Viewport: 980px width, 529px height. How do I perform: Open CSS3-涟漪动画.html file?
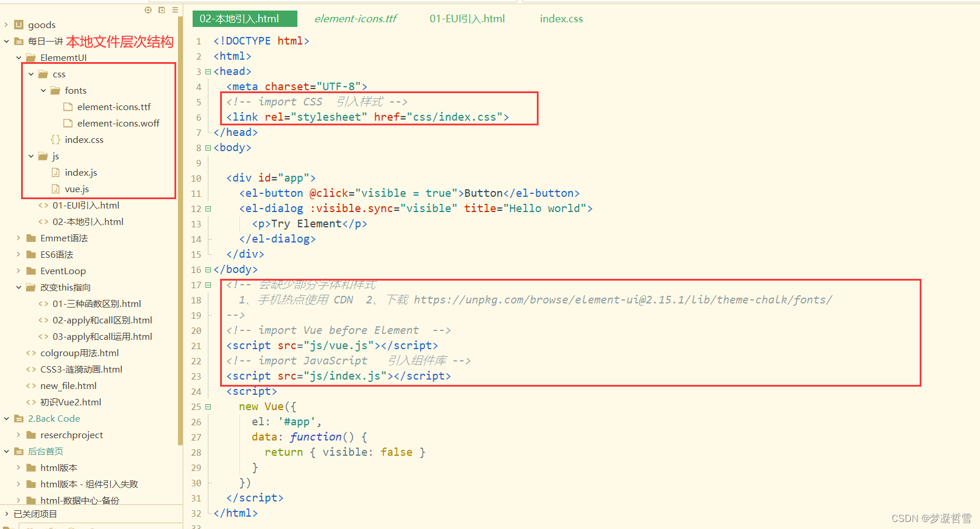pos(81,369)
